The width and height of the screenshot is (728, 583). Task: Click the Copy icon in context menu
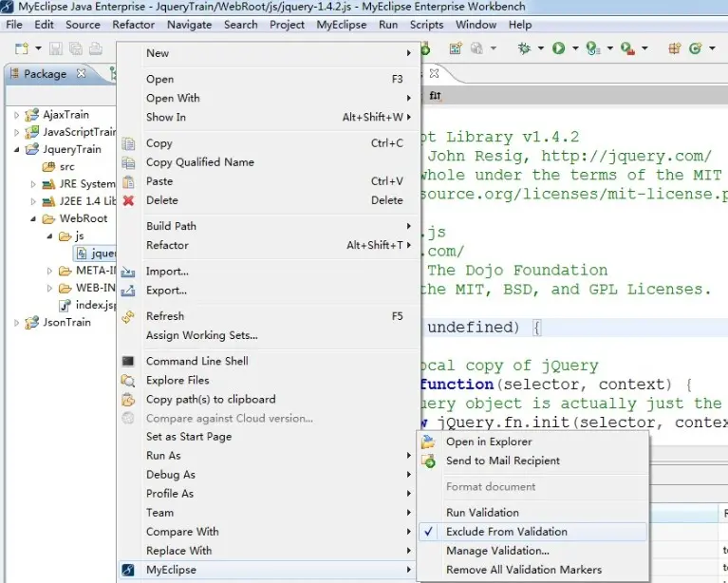coord(128,143)
